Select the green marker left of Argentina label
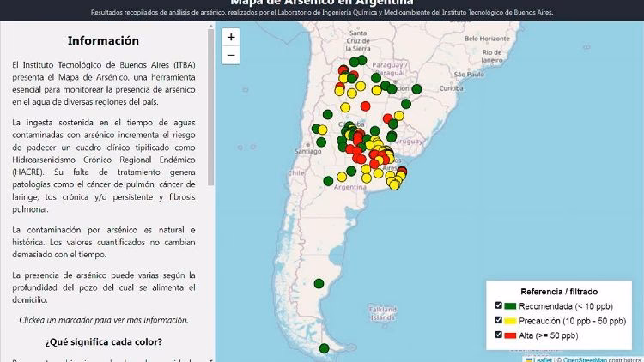 [x=328, y=181]
